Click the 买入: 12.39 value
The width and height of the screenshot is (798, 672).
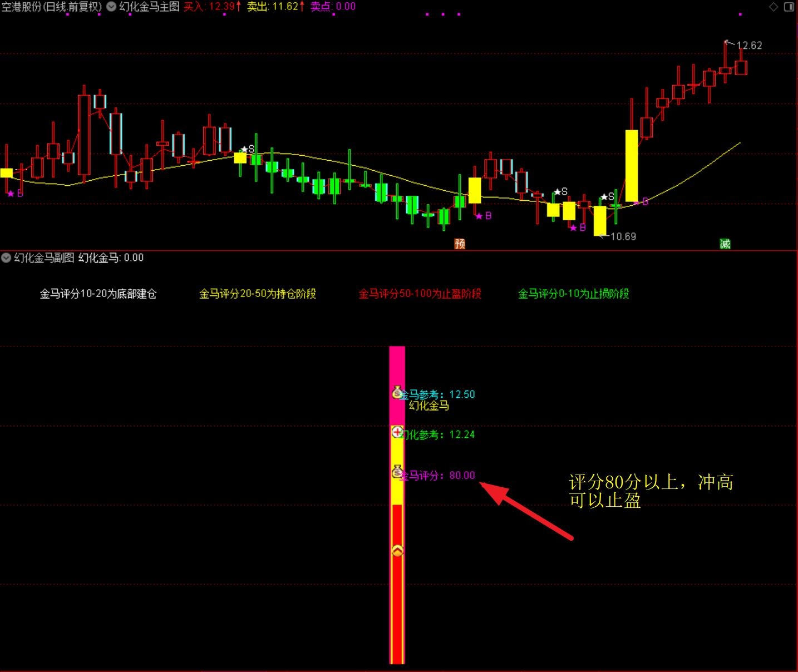pyautogui.click(x=213, y=7)
